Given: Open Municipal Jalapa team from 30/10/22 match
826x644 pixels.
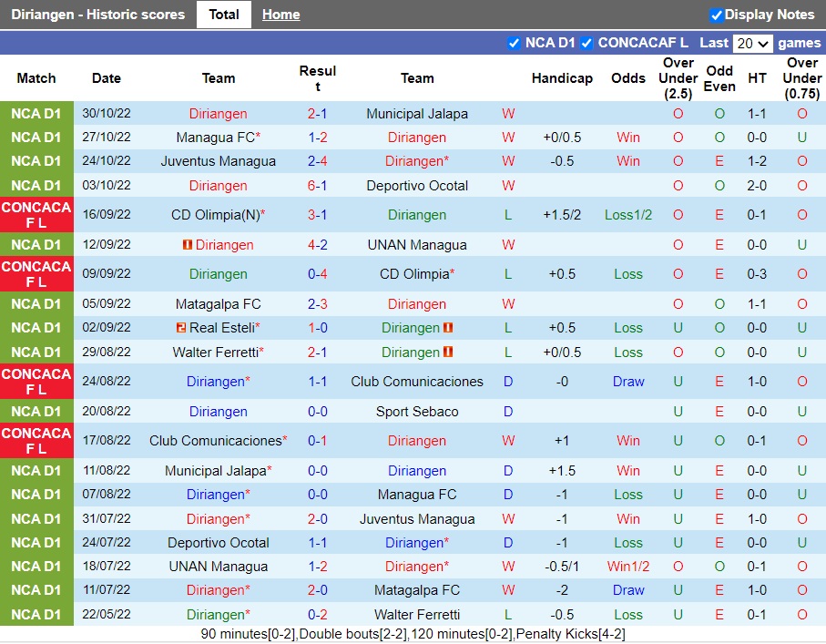Looking at the screenshot, I should [417, 114].
